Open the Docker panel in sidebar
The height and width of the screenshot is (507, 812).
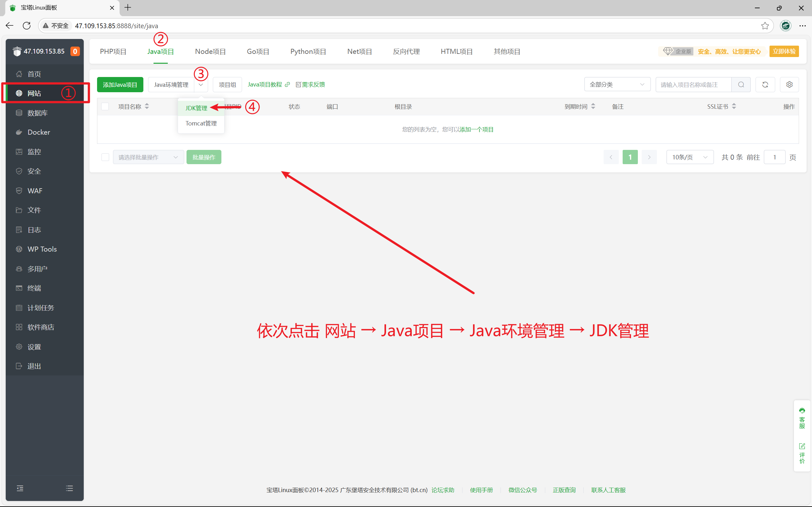38,132
